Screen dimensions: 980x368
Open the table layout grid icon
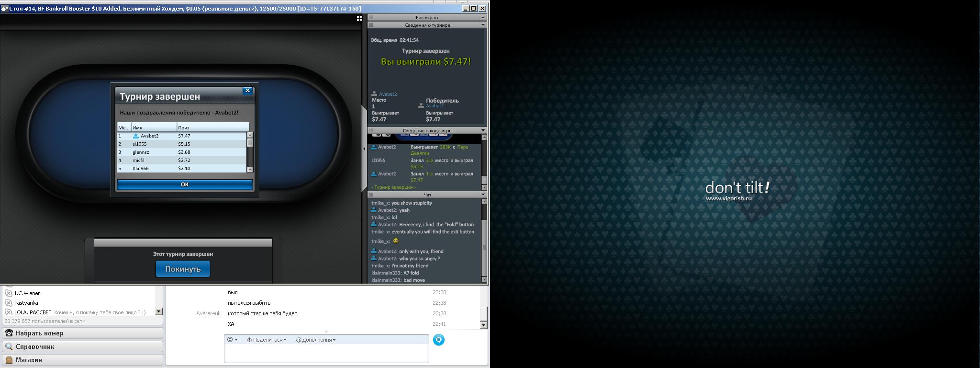pos(359,18)
